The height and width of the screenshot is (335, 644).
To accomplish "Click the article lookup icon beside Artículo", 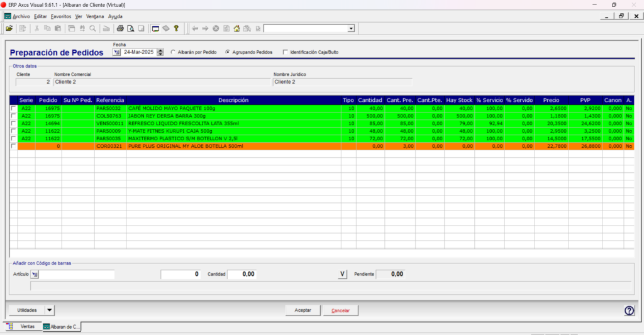I will (x=35, y=274).
